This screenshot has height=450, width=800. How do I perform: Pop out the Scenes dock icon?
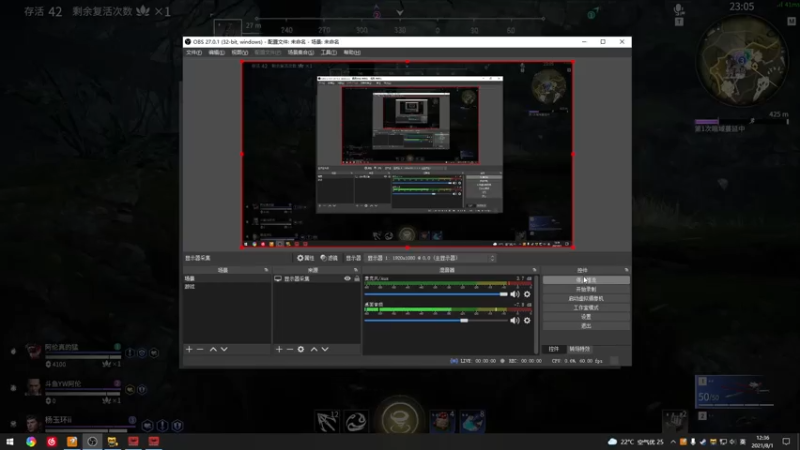click(x=266, y=270)
